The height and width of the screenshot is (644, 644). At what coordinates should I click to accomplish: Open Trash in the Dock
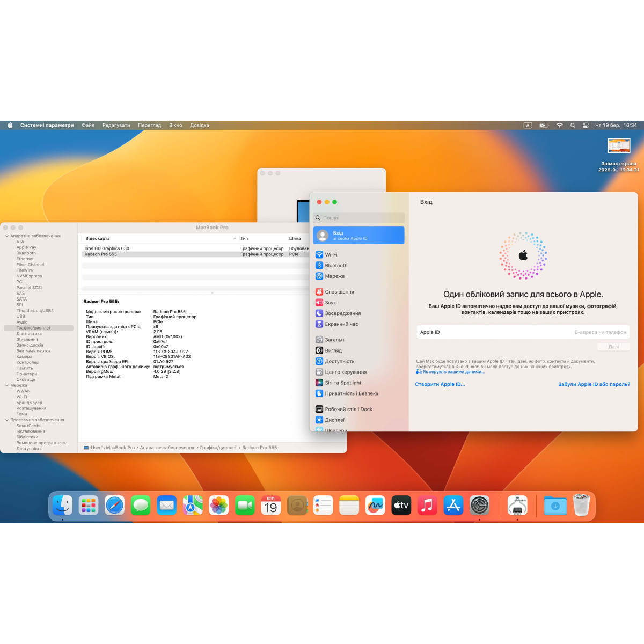point(581,505)
